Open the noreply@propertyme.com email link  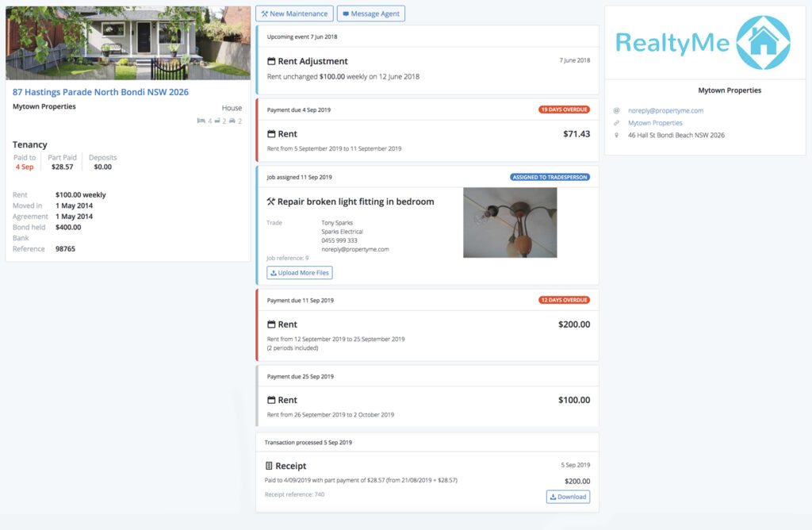[x=665, y=110]
